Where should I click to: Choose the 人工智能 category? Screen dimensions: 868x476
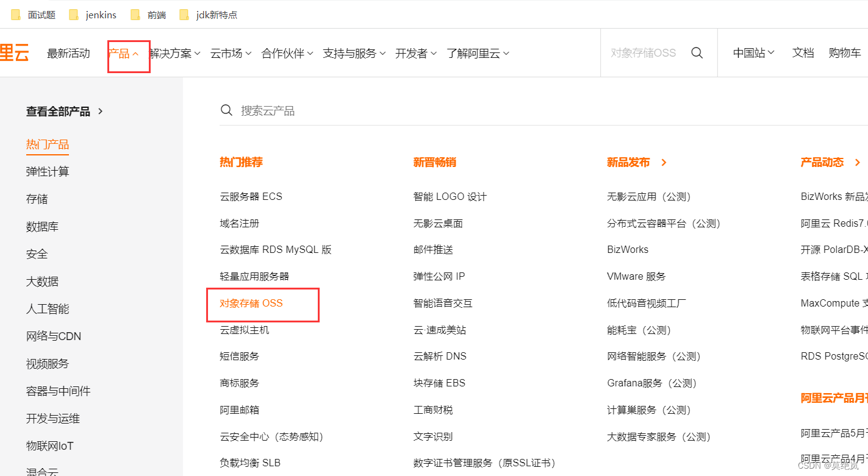[48, 309]
